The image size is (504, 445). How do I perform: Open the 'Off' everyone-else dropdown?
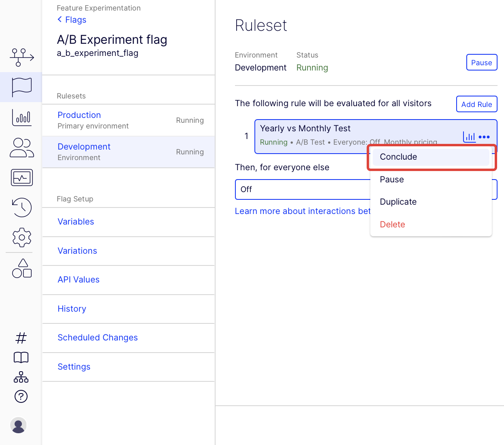coord(303,189)
